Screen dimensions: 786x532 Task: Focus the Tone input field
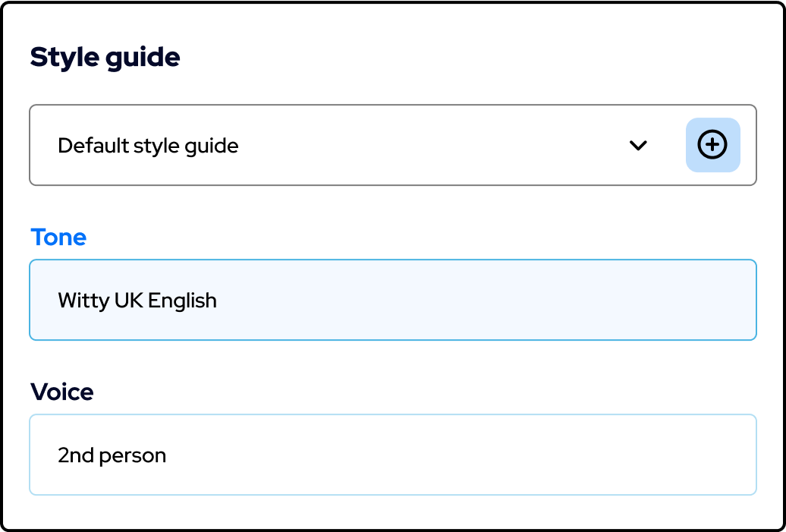[392, 300]
